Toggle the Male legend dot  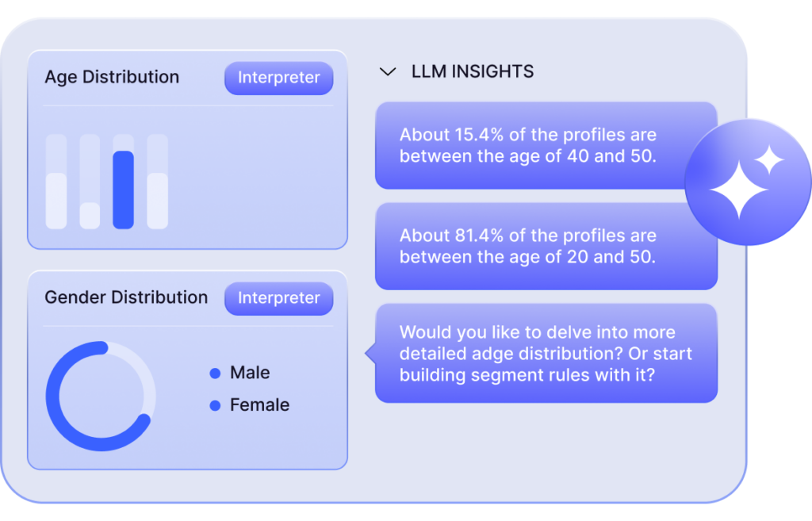pos(215,374)
